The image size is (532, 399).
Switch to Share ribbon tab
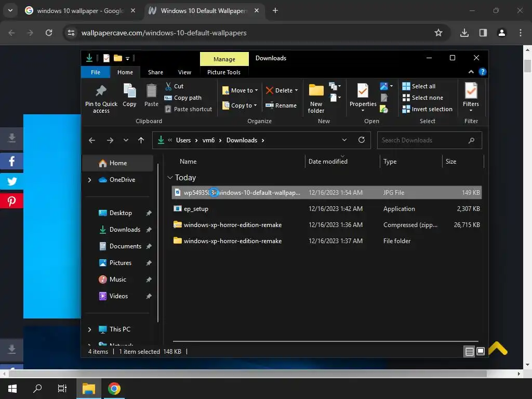(155, 72)
